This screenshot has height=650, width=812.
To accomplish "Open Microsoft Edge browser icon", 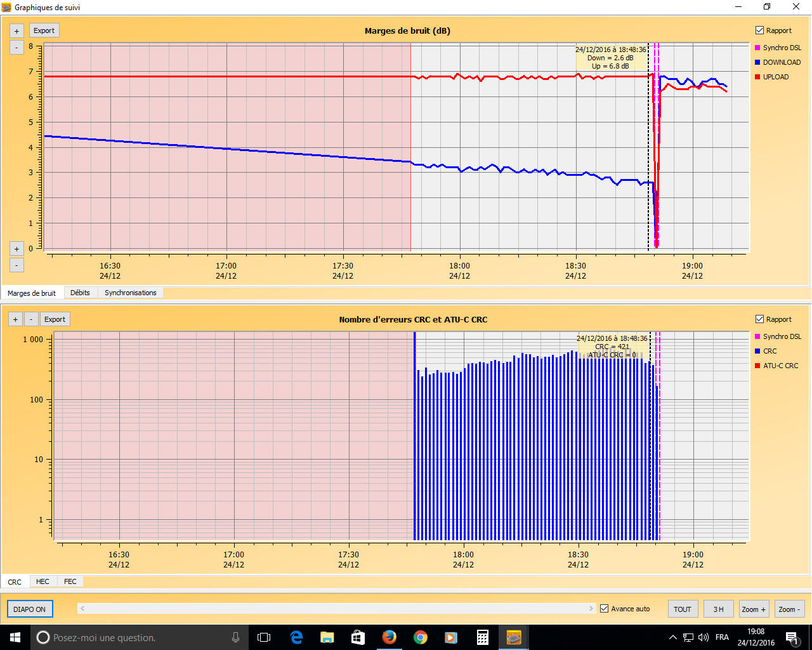I will pos(296,637).
